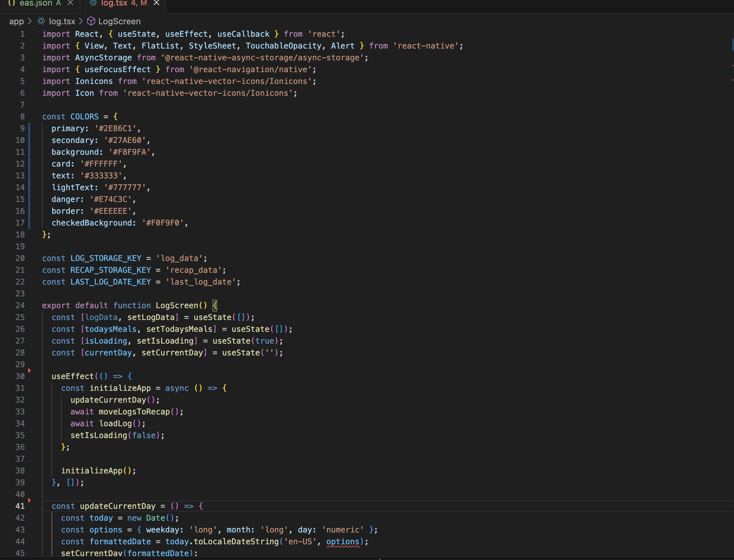Click the red gutter arrow near line 30
The width and height of the screenshot is (734, 560).
(29, 370)
